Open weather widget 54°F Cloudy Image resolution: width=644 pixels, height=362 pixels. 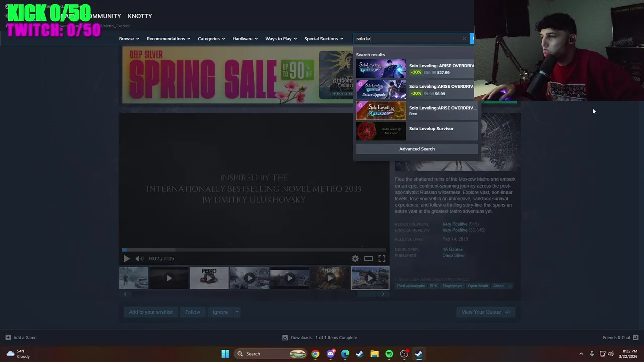(x=19, y=354)
